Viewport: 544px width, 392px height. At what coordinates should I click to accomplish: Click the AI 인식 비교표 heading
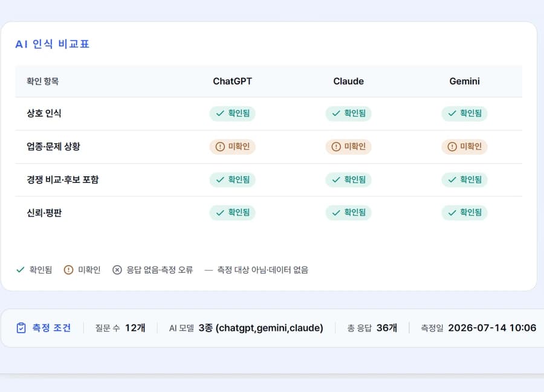pos(53,44)
